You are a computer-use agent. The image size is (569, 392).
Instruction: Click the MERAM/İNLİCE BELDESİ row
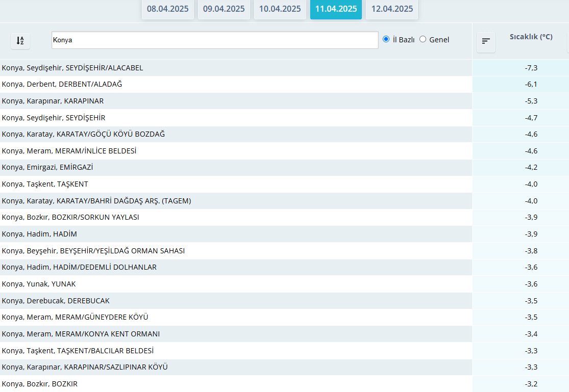point(69,151)
